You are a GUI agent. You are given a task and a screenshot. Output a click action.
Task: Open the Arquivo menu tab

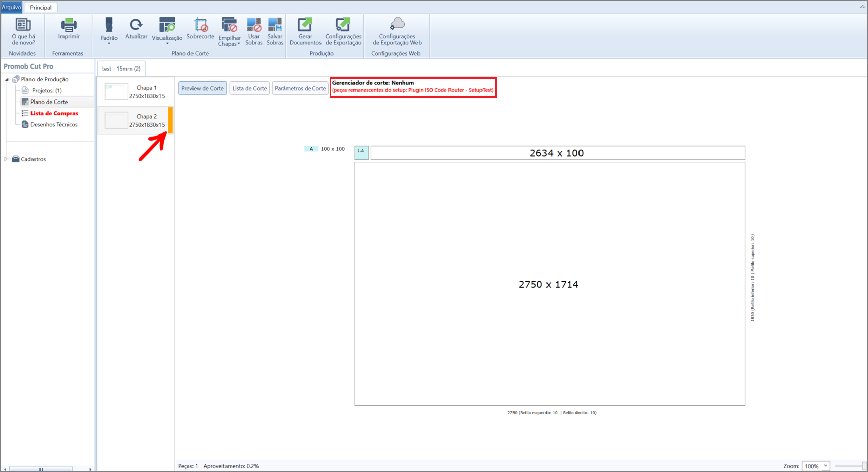click(11, 7)
